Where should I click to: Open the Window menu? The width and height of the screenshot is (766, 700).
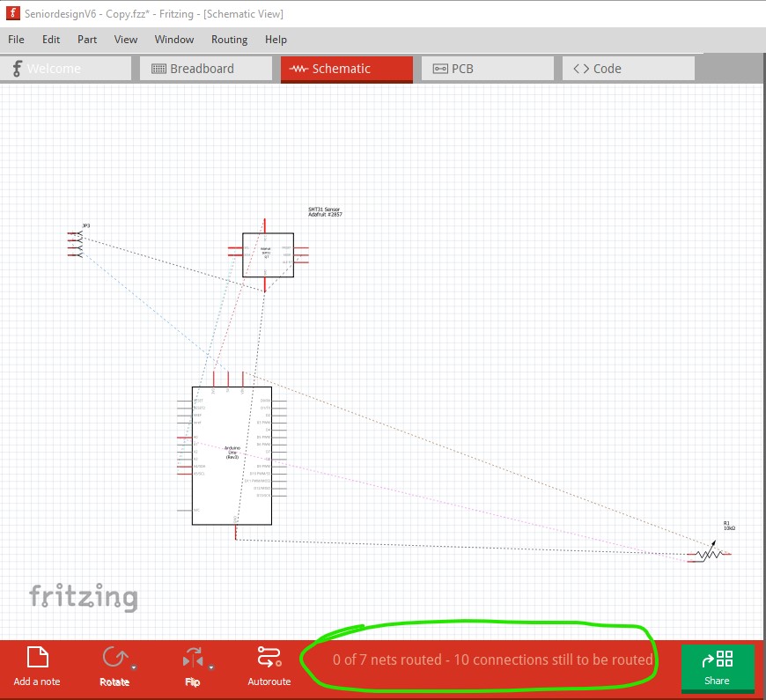174,40
